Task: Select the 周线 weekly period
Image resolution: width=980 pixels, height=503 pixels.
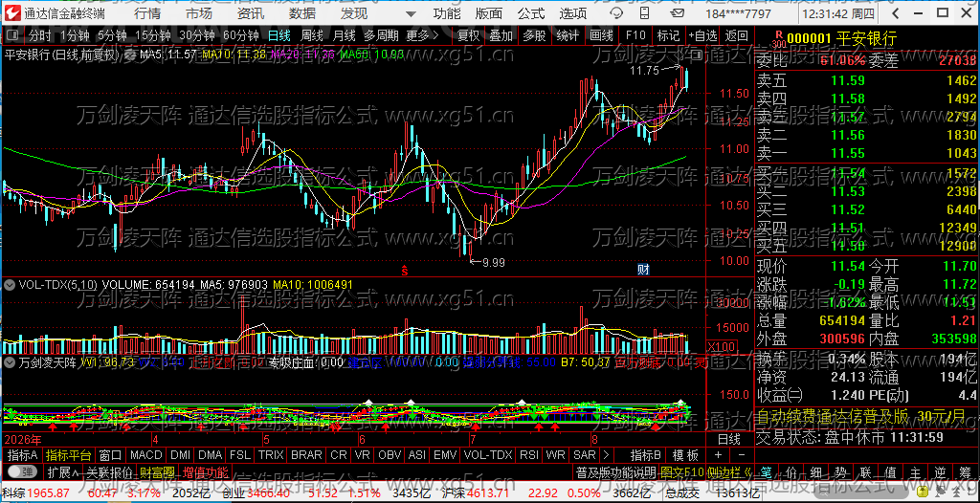Action: click(311, 35)
